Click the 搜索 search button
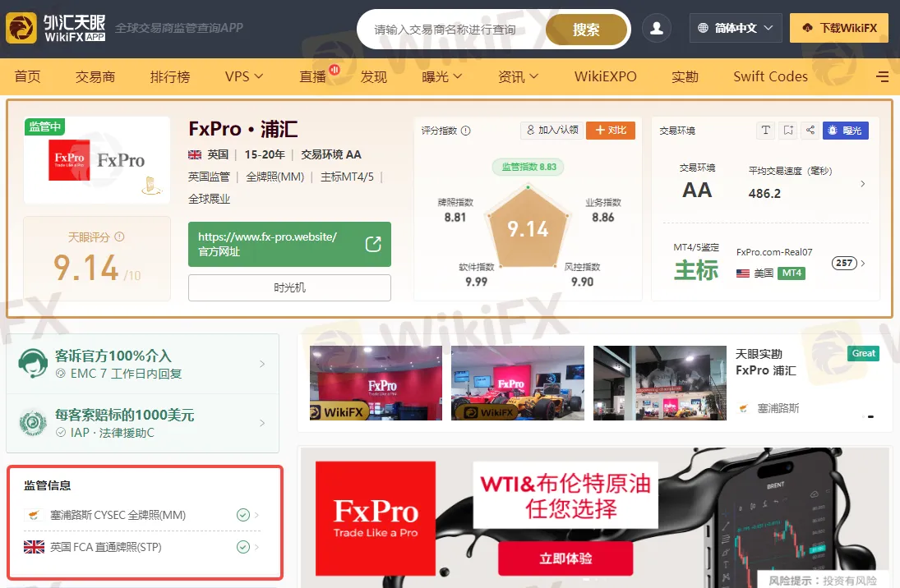900x588 pixels. (586, 30)
